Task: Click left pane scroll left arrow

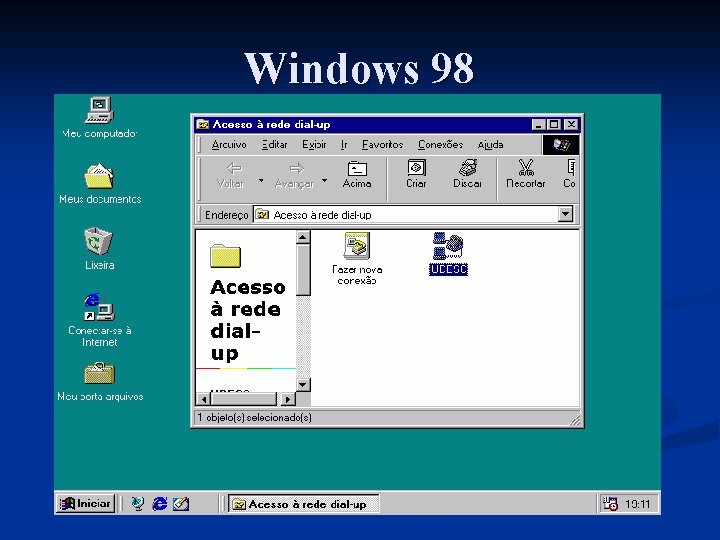Action: tap(203, 399)
